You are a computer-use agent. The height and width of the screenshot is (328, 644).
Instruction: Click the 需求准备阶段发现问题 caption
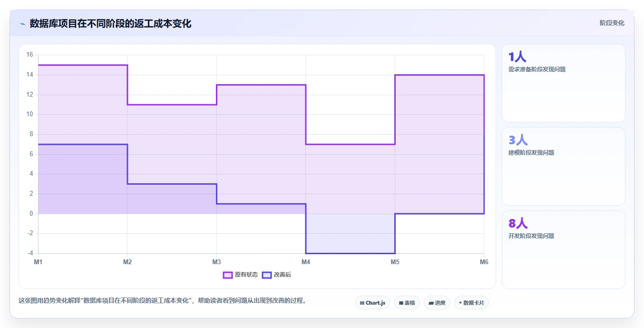[x=537, y=70]
